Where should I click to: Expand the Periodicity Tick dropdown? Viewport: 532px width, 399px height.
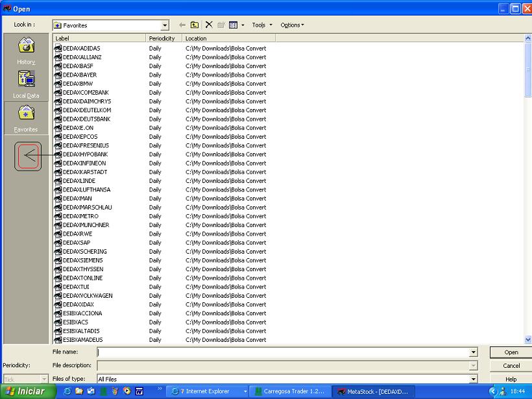[44, 379]
